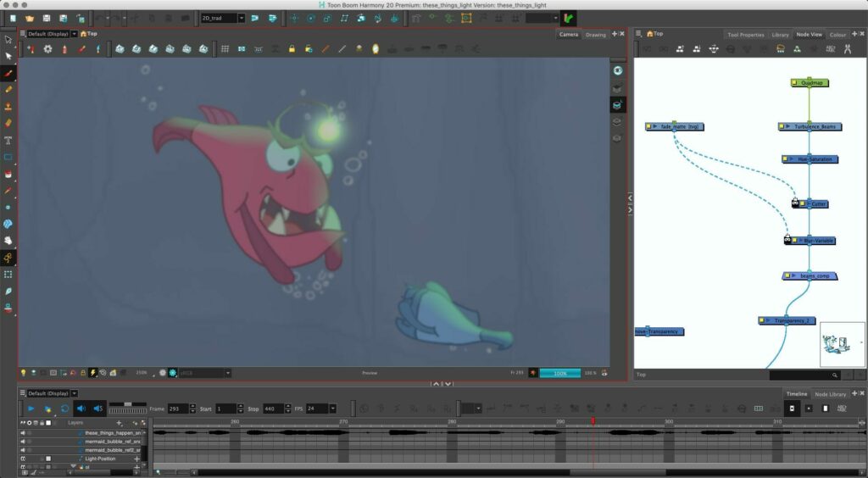
Task: Click the orange bounding-box icon in top toolbar
Action: pos(466,19)
